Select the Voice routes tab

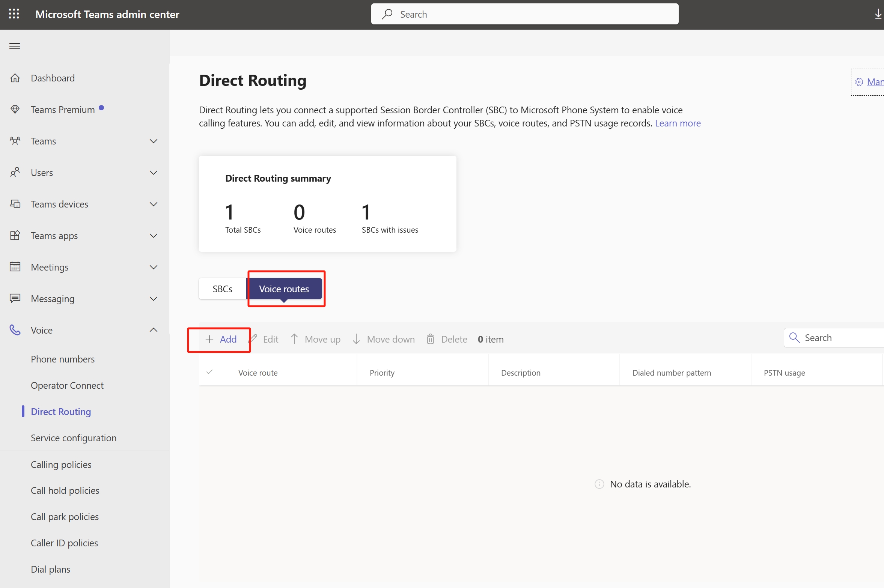tap(284, 289)
